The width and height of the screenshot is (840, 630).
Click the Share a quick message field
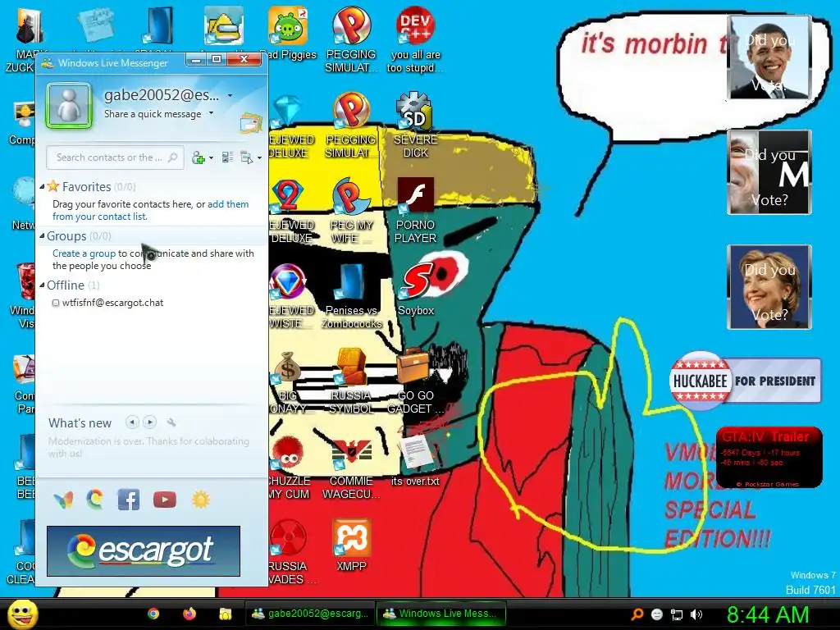(153, 113)
